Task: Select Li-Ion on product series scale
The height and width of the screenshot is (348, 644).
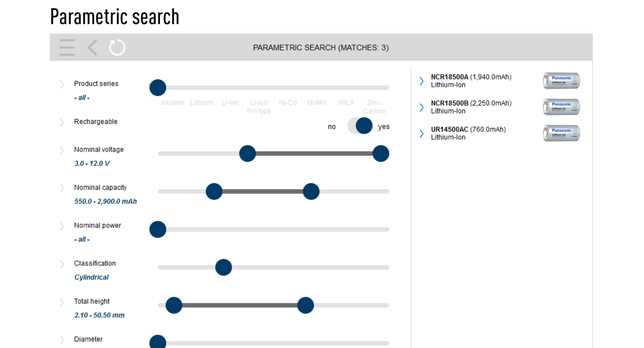Action: click(x=230, y=103)
